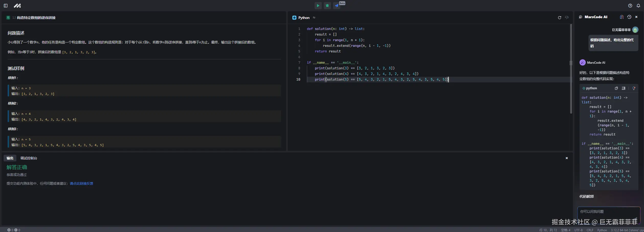Copy the AI python code block
644x232 pixels.
click(616, 88)
